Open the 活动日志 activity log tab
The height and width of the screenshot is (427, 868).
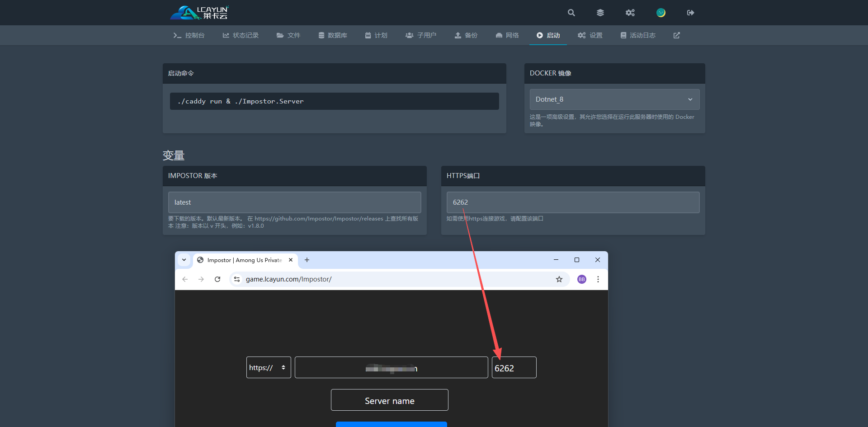(637, 35)
